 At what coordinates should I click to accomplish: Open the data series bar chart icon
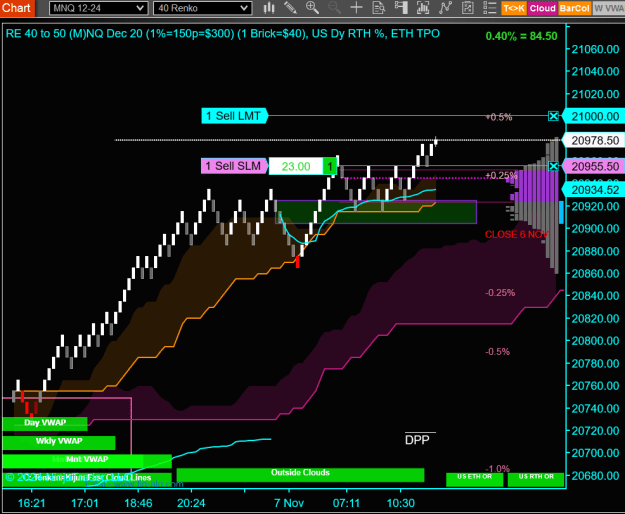pyautogui.click(x=423, y=8)
